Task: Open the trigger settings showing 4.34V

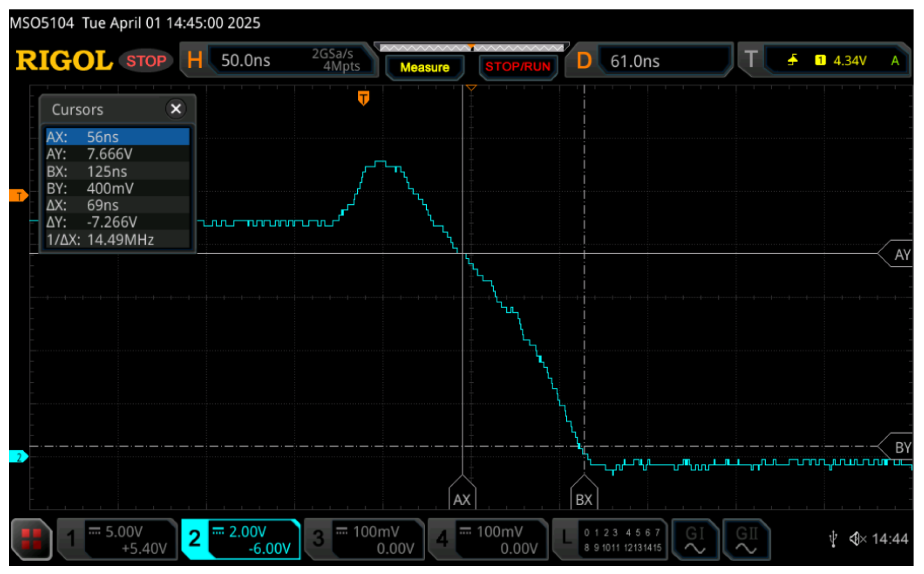Action: click(825, 61)
